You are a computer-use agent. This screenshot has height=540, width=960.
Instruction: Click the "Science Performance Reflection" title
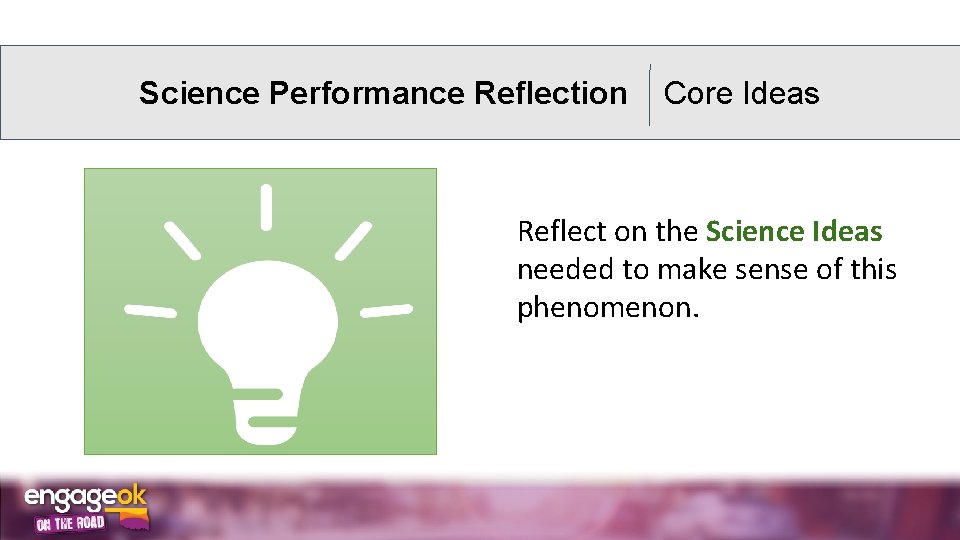click(383, 94)
